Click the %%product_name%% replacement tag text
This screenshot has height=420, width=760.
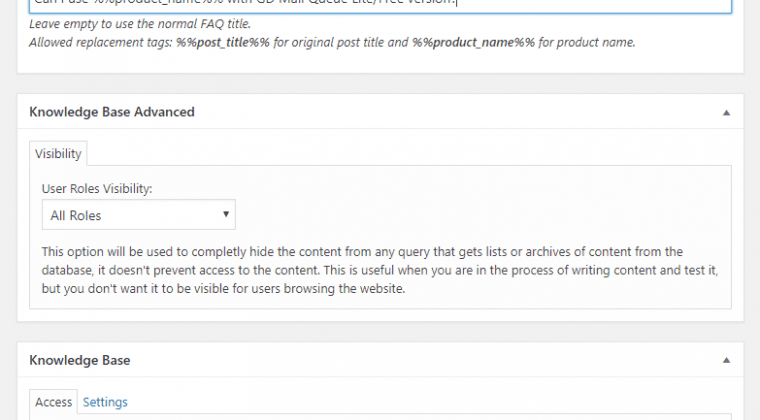point(474,43)
